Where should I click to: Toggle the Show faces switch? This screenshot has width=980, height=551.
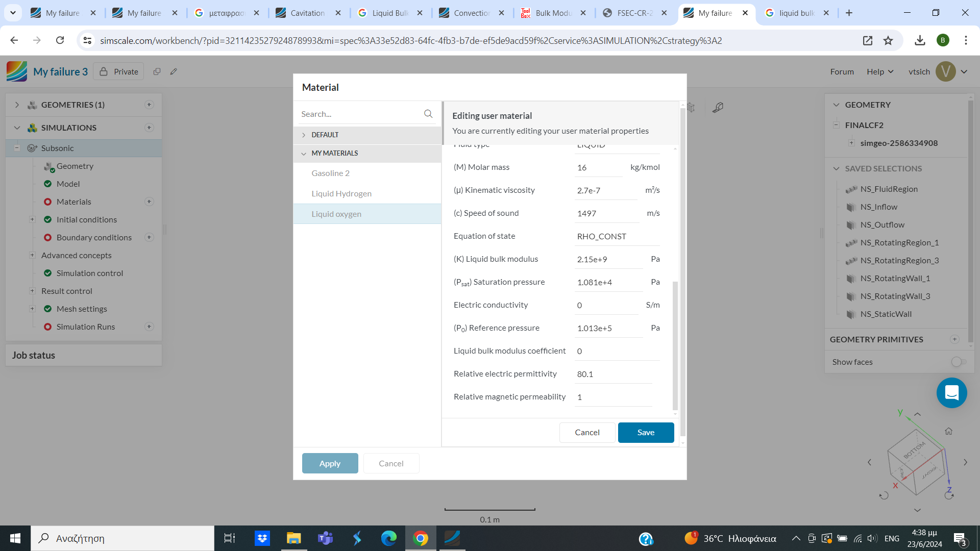coord(959,362)
